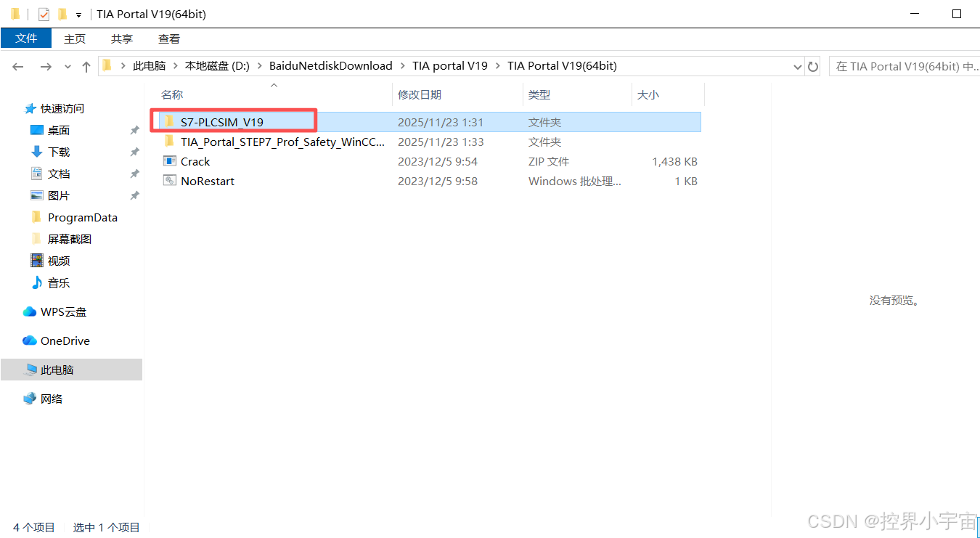Sort by the 大小 column header
This screenshot has width=980, height=538.
tap(648, 94)
